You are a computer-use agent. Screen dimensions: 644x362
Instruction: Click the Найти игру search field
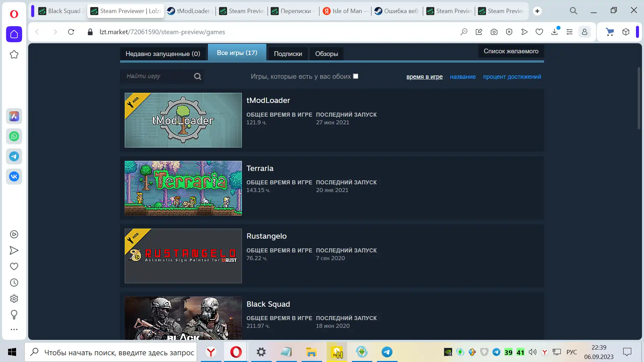(157, 76)
